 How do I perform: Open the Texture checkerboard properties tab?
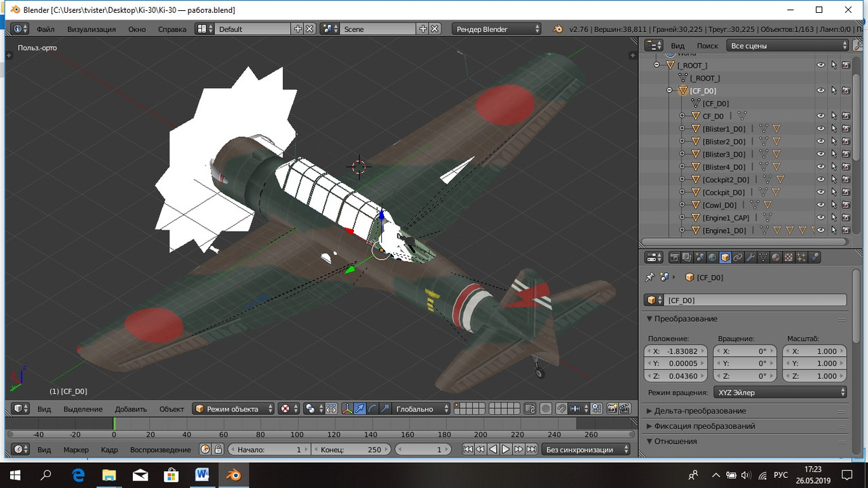pos(789,258)
